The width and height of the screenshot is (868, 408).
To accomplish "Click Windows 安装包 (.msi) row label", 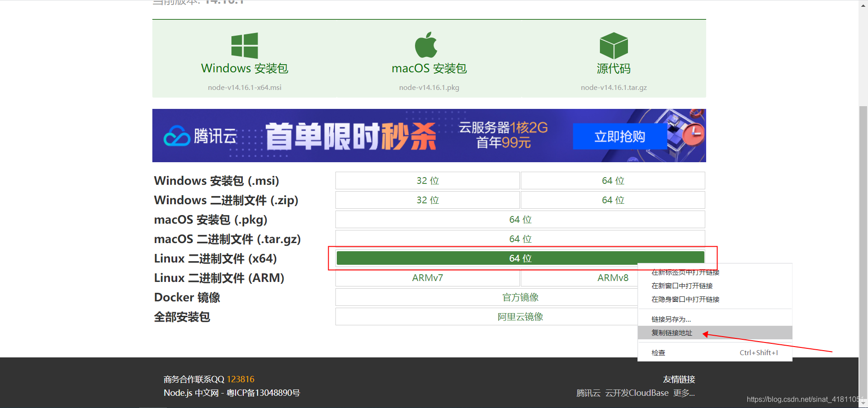I will click(x=217, y=181).
